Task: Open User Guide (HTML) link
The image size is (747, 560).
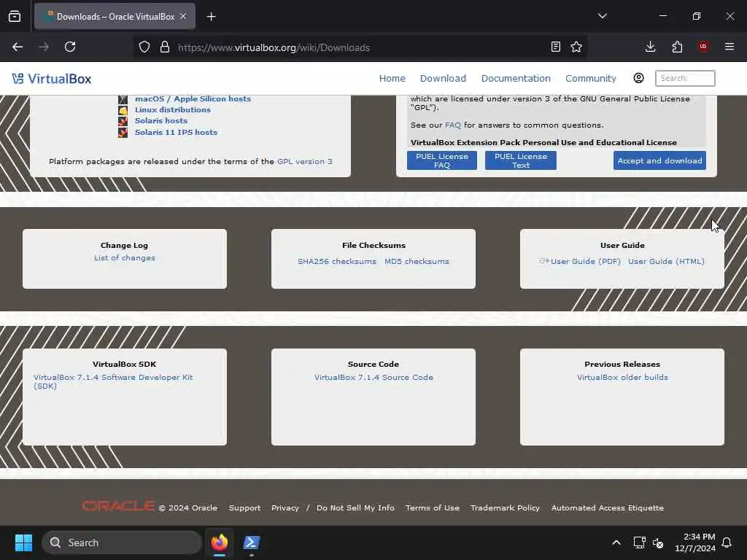Action: [666, 261]
